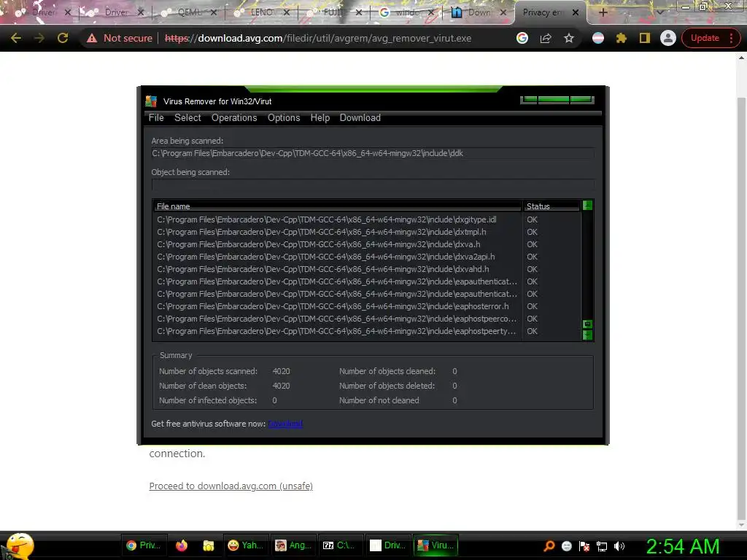
Task: Open Chrome 'Priv...' taskbar button
Action: click(144, 545)
